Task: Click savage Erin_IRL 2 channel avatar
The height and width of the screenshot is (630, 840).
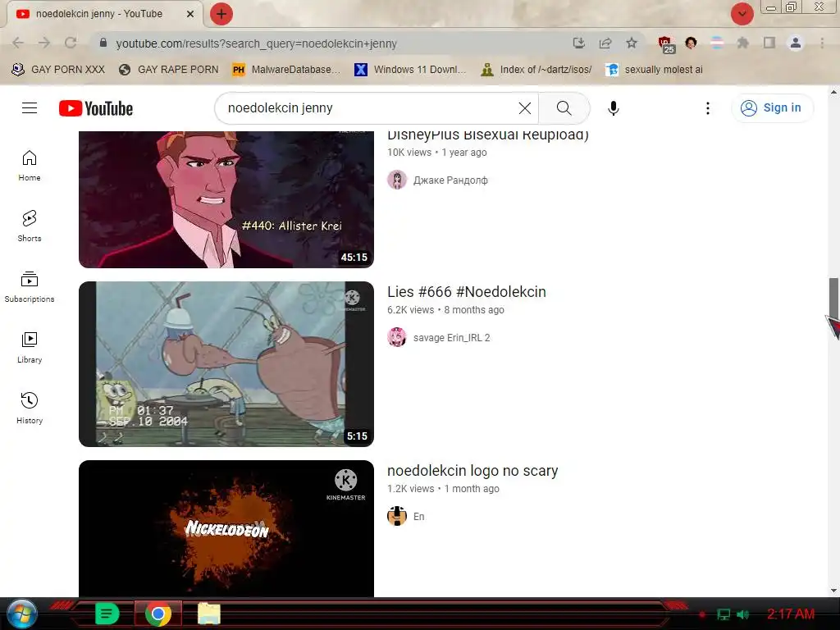Action: (397, 337)
